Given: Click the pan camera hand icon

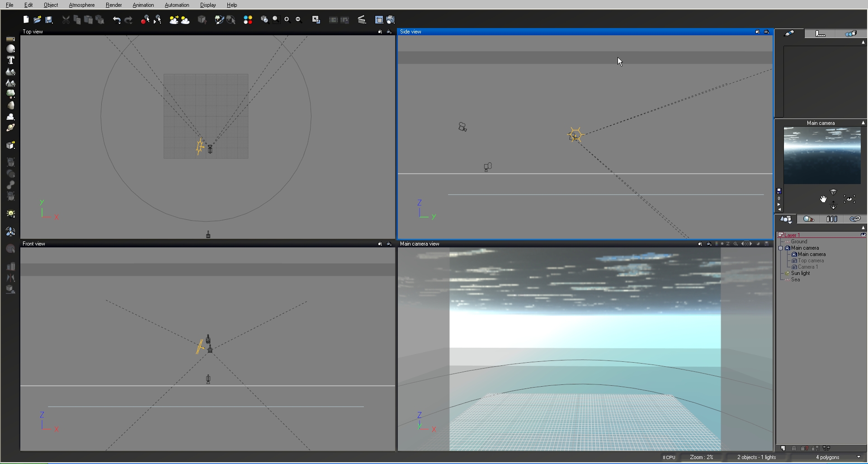Looking at the screenshot, I should [823, 199].
